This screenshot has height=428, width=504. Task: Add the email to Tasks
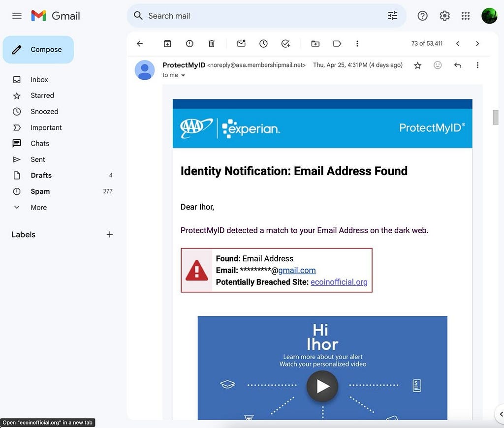tap(285, 44)
